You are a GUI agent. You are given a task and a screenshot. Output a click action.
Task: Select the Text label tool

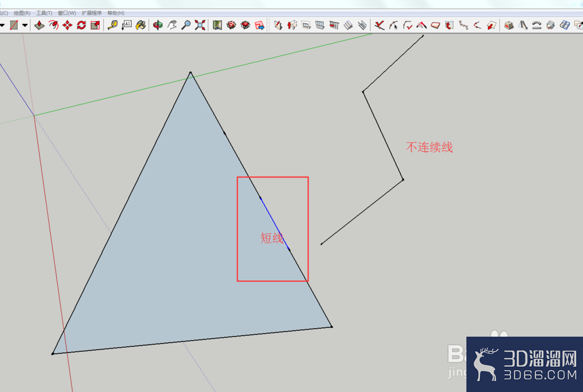coord(127,25)
